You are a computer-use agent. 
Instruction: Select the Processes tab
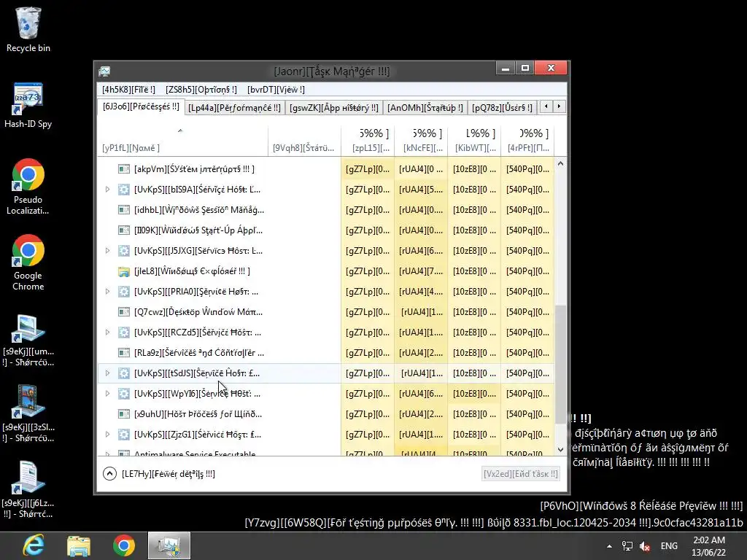[x=141, y=106]
